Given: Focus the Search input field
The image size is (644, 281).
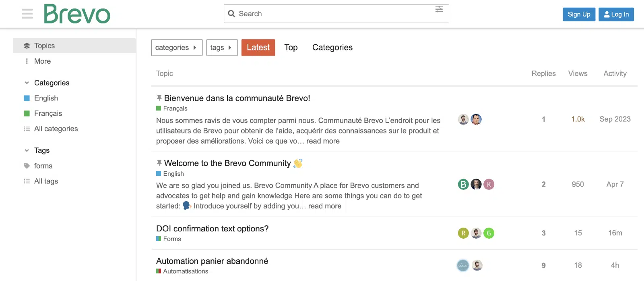Looking at the screenshot, I should point(336,14).
